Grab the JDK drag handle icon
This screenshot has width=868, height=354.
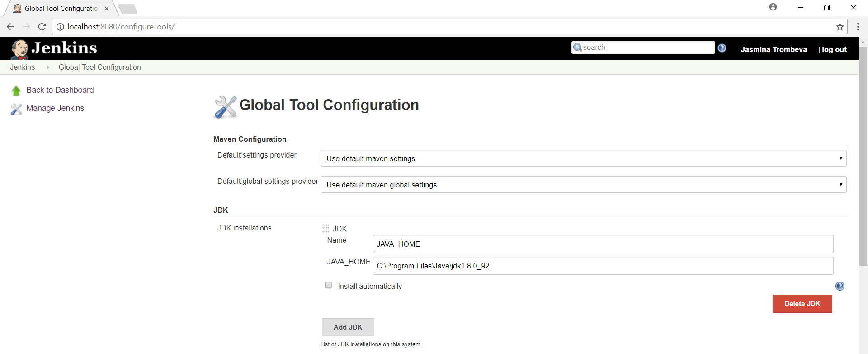[x=325, y=229]
